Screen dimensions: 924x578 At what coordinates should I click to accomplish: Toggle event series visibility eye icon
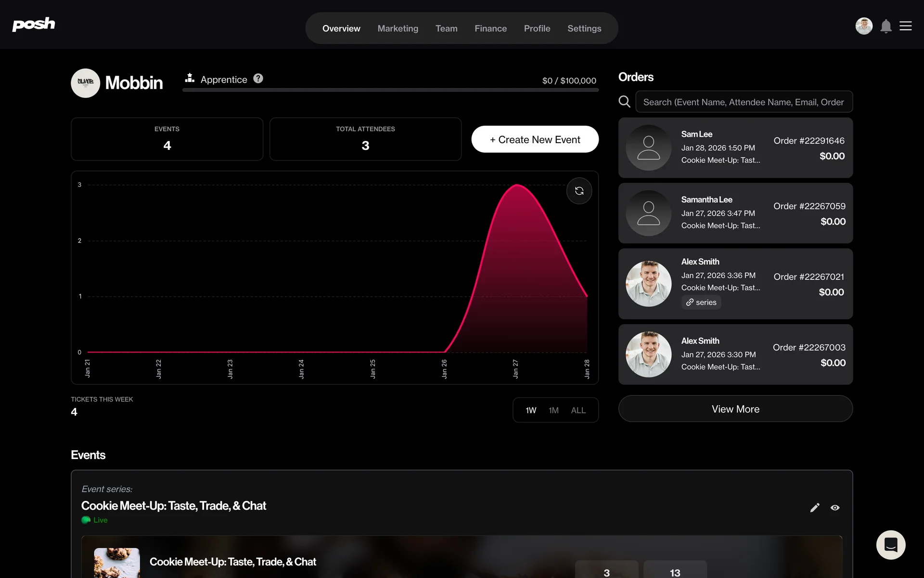coord(835,508)
